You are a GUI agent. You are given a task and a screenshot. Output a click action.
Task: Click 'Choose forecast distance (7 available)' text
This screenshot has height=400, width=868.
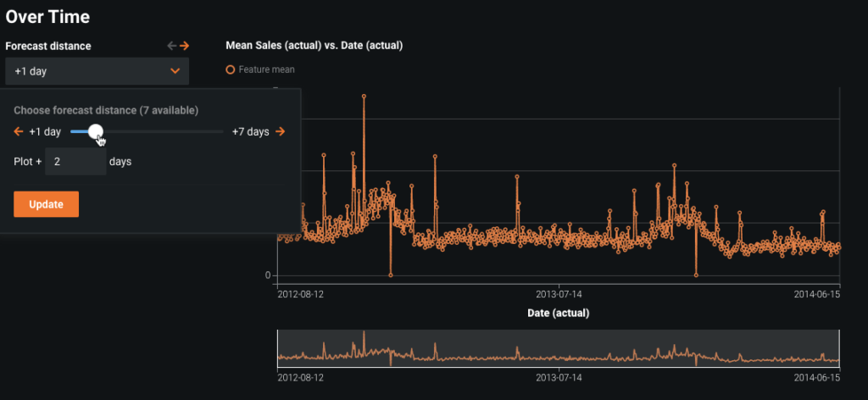106,110
